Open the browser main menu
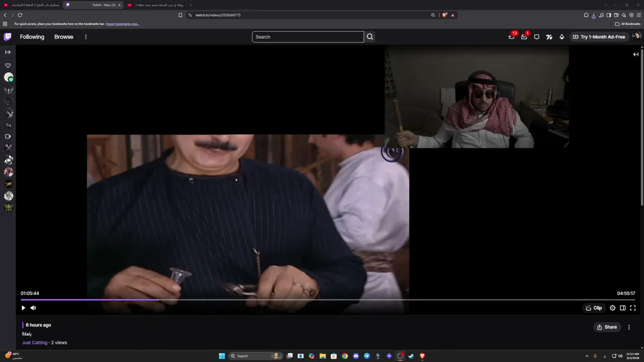Image resolution: width=644 pixels, height=362 pixels. (639, 15)
